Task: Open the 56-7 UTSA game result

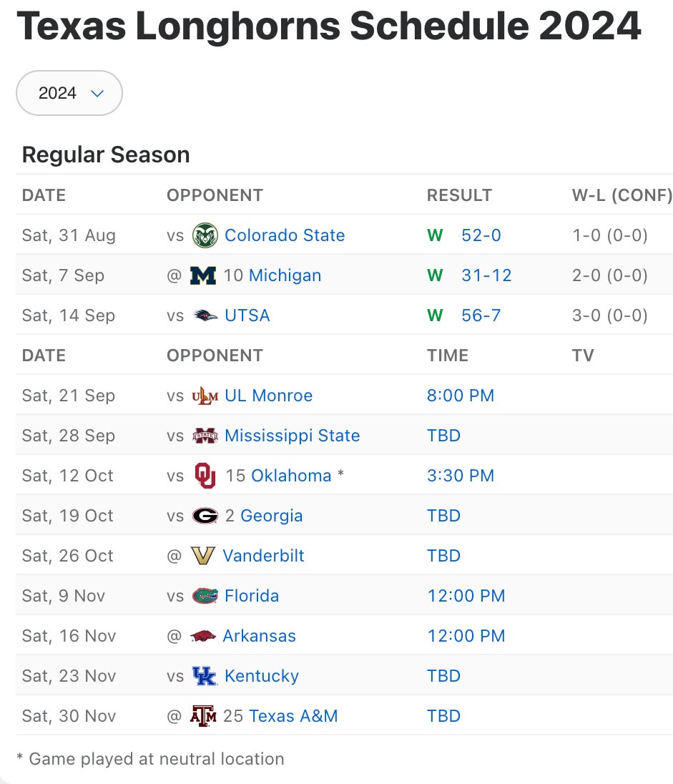Action: [x=481, y=315]
